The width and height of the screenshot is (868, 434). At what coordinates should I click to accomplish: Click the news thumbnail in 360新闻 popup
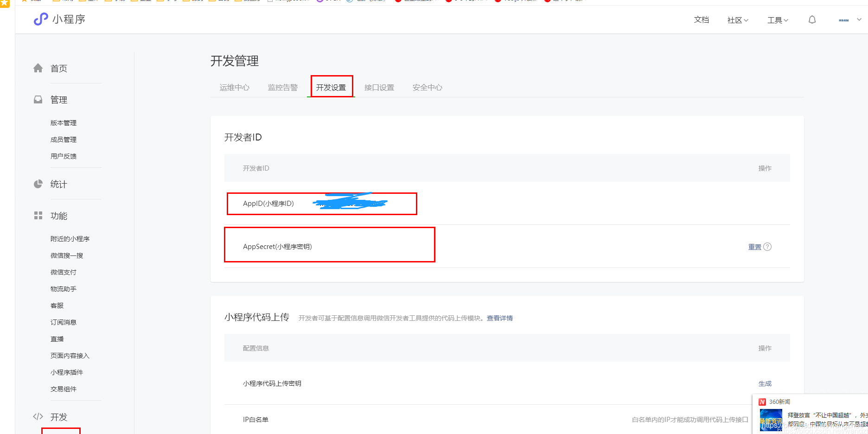(772, 420)
